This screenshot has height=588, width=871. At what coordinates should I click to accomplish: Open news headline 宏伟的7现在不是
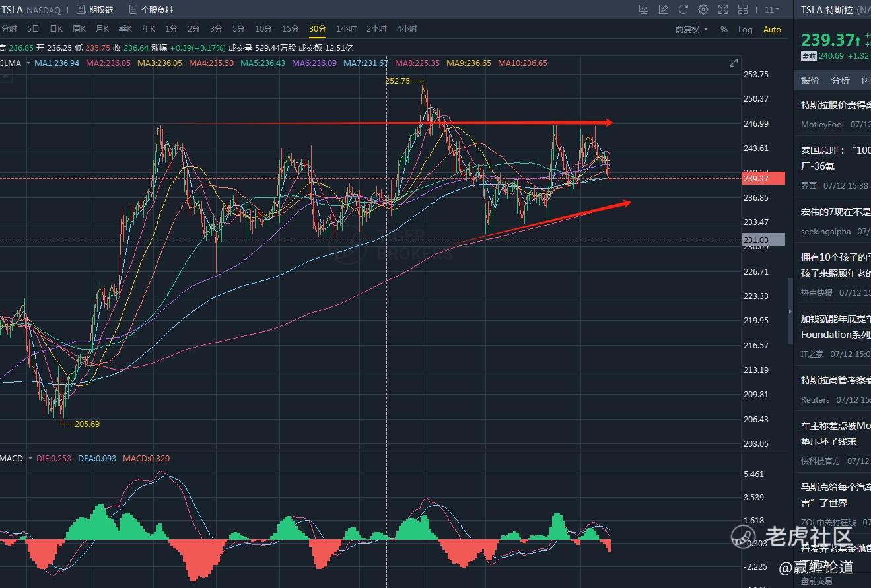(835, 212)
